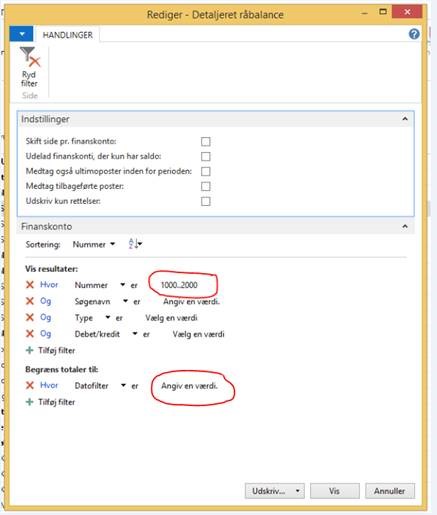
Task: Delete the Debet/kredit filter red X
Action: pyautogui.click(x=30, y=334)
